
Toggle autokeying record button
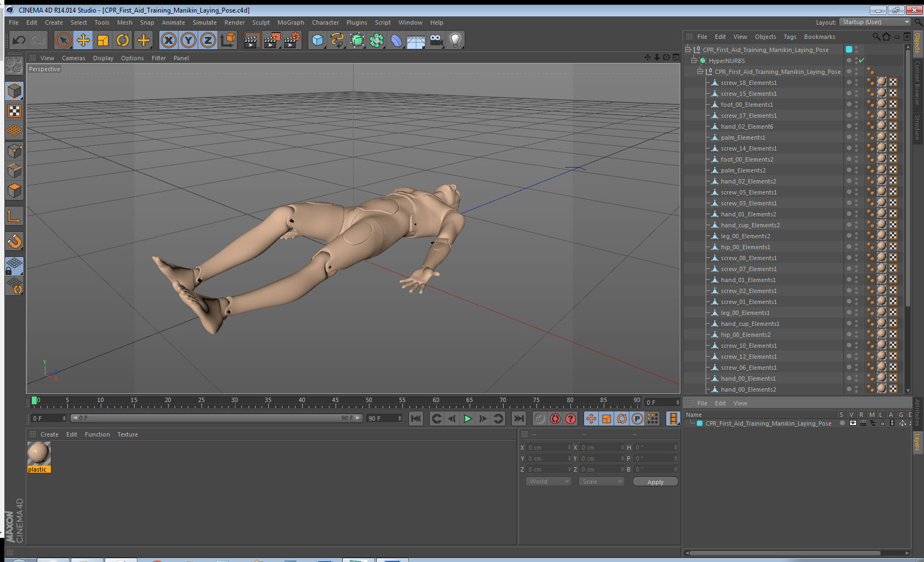tap(555, 418)
